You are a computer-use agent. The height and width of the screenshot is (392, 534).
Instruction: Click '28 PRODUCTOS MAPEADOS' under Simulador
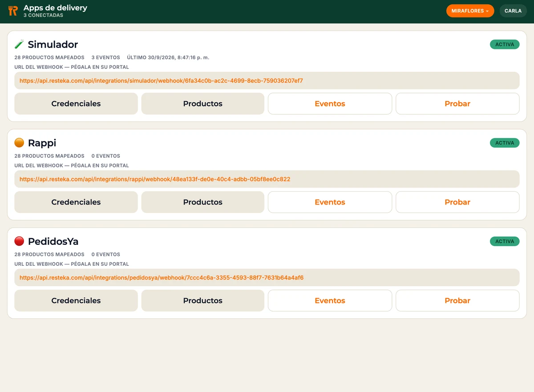[49, 57]
